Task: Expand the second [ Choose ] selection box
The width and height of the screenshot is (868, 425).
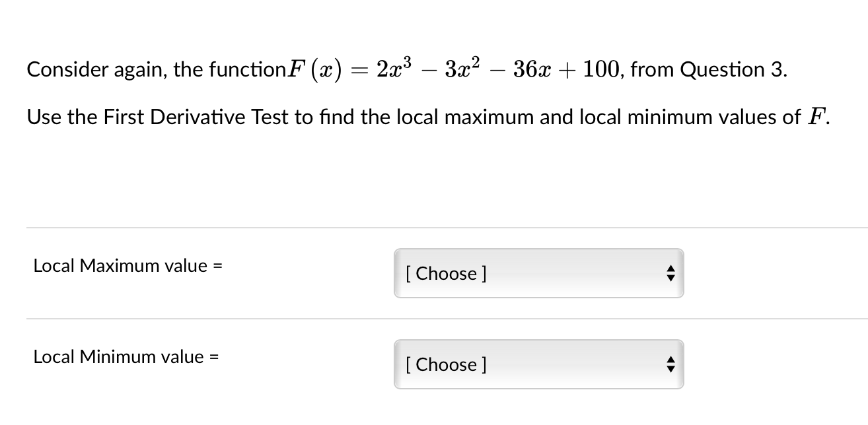Action: (538, 364)
